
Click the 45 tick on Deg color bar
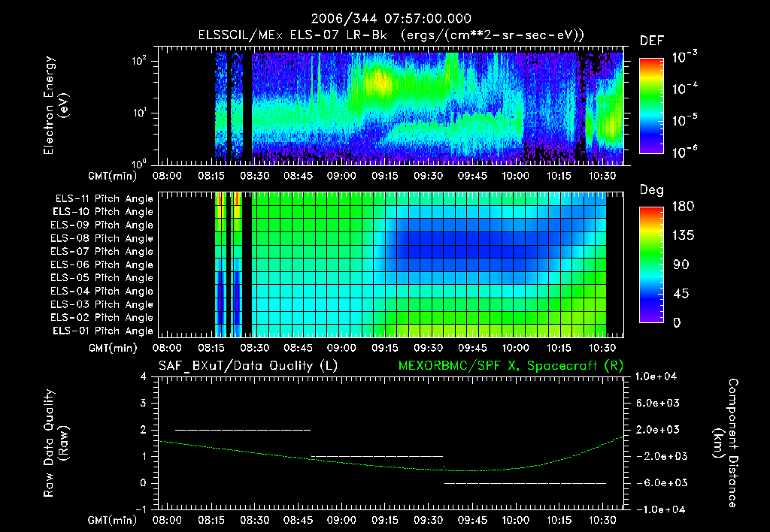point(681,294)
